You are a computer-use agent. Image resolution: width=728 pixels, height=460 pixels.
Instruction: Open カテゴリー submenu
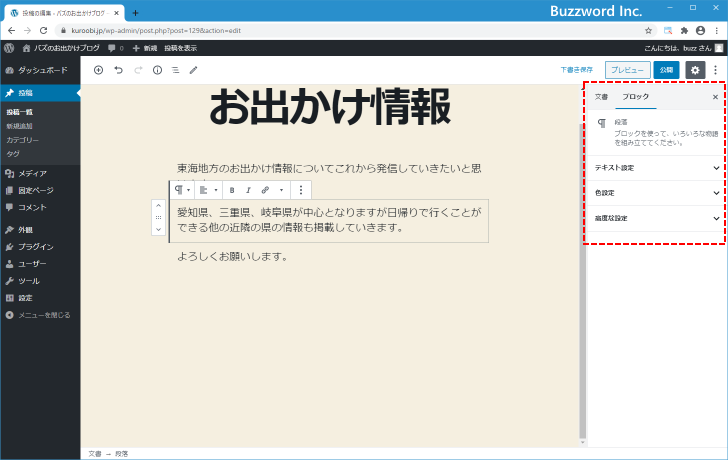tap(22, 140)
